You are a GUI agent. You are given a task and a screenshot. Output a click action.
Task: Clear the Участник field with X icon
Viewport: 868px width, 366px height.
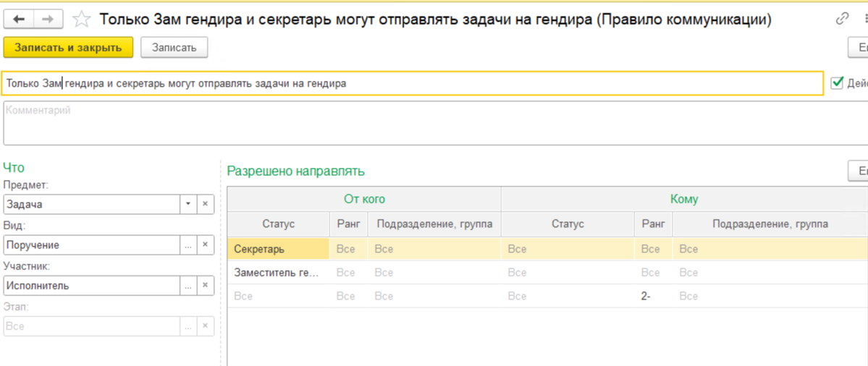click(205, 286)
